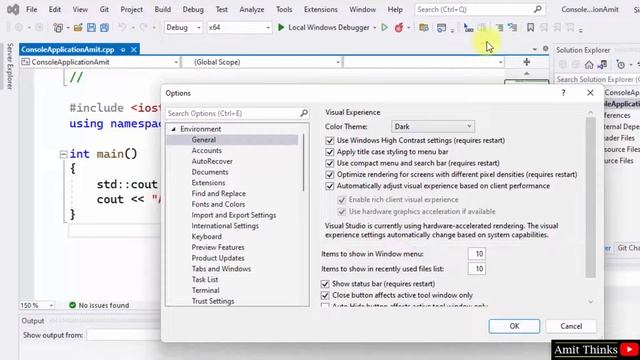Click the editor settings gear icon

[546, 49]
